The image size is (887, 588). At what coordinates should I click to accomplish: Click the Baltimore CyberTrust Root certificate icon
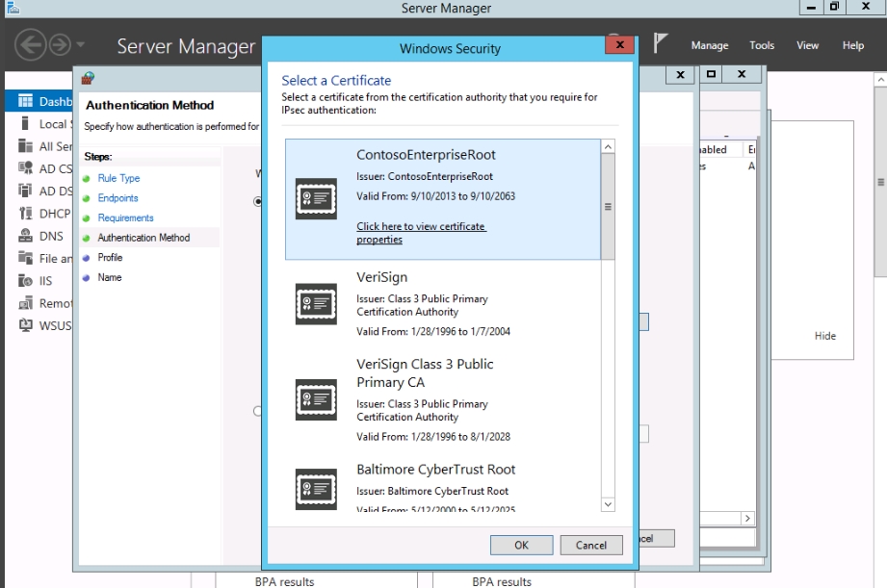coord(316,489)
